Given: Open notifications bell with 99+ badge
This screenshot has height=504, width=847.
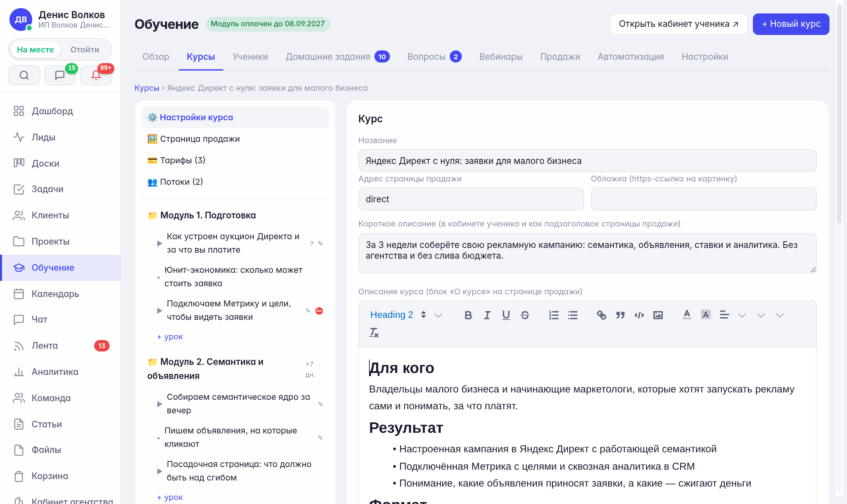Looking at the screenshot, I should [96, 75].
